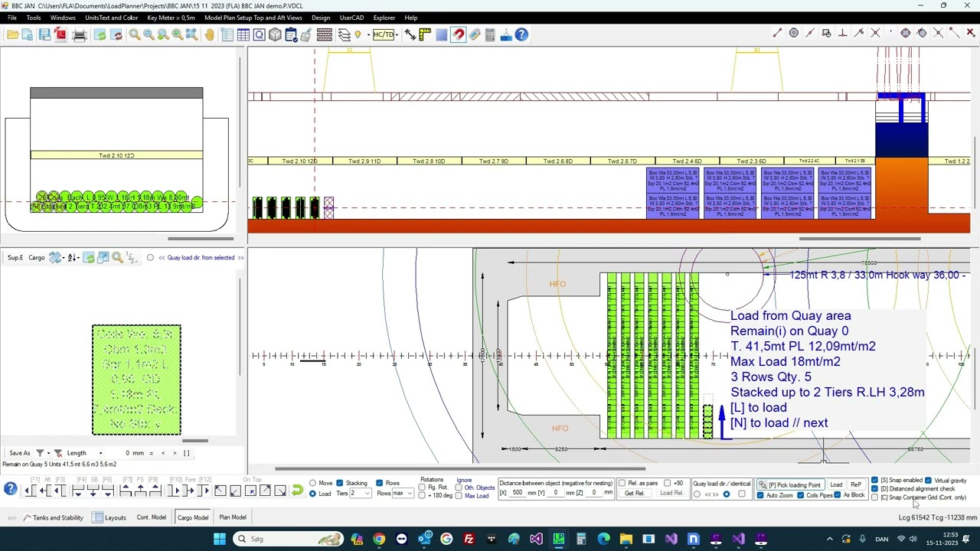Click the ReP button
Image resolution: width=980 pixels, height=551 pixels.
856,485
